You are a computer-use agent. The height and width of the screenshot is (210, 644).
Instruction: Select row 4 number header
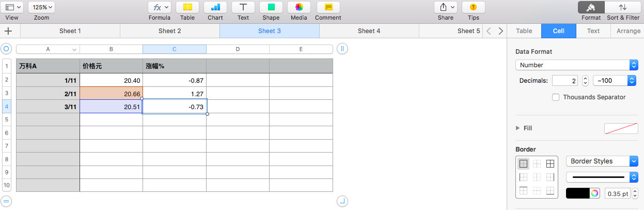[7, 107]
